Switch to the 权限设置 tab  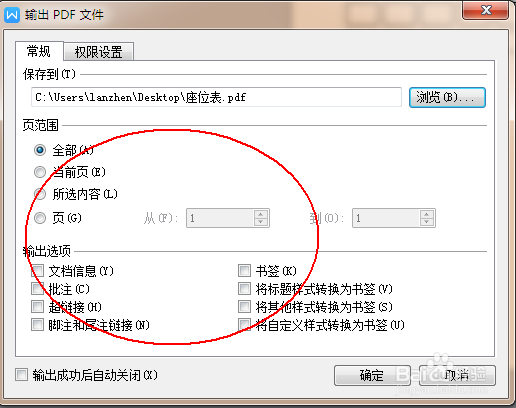click(99, 52)
